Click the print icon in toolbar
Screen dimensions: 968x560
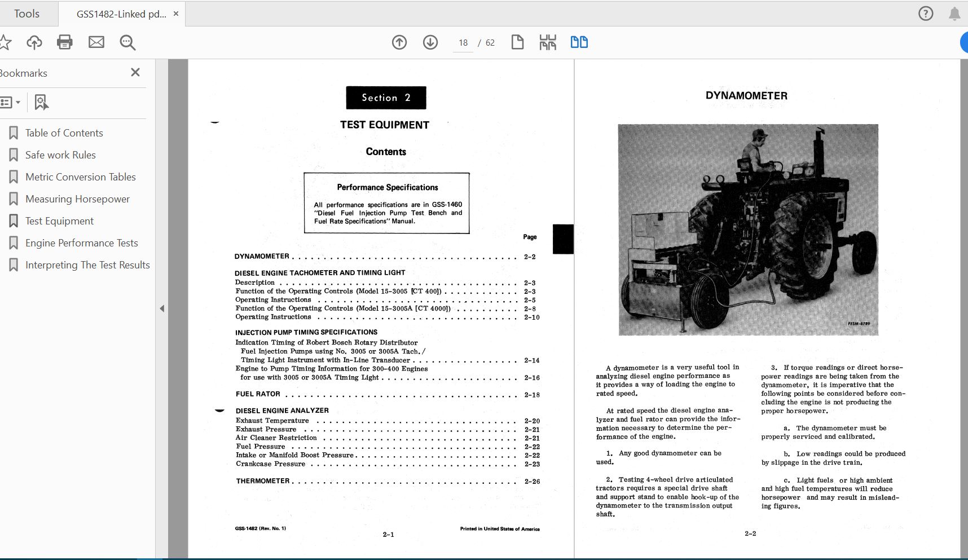point(65,42)
